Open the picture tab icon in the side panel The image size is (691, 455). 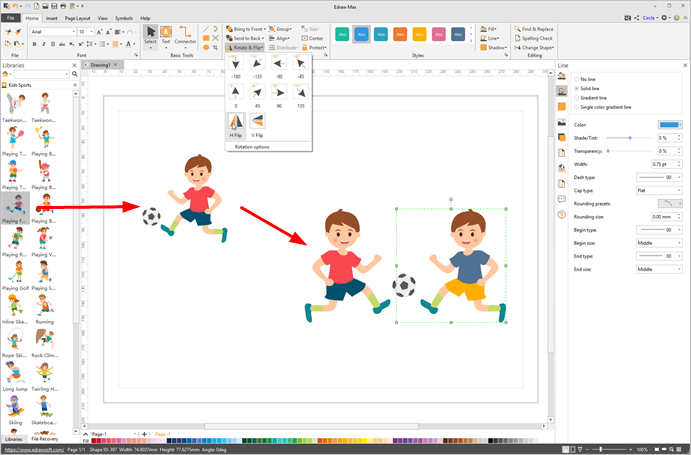tap(561, 122)
